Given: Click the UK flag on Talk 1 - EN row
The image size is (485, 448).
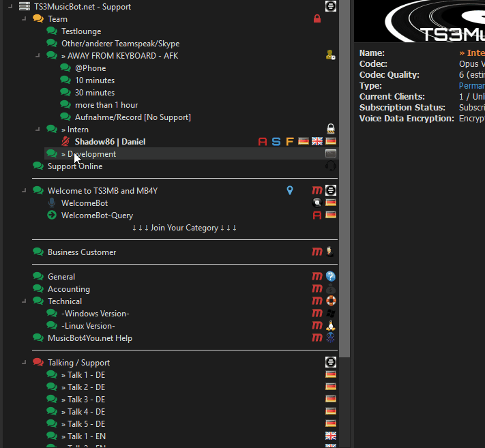Looking at the screenshot, I should (x=331, y=436).
